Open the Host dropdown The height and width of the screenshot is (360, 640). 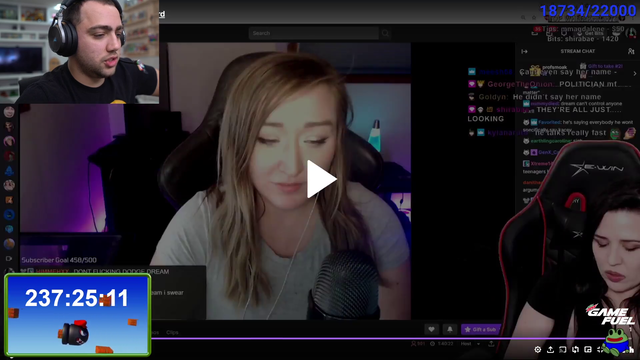pyautogui.click(x=470, y=344)
